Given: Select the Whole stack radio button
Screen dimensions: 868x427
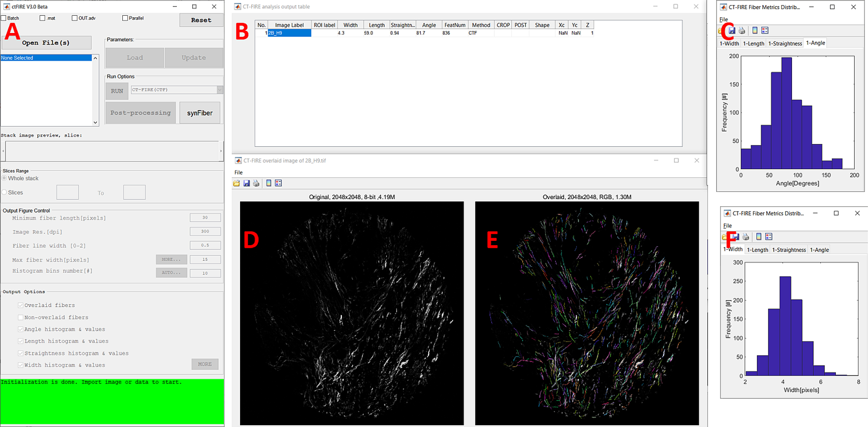Looking at the screenshot, I should tap(4, 178).
